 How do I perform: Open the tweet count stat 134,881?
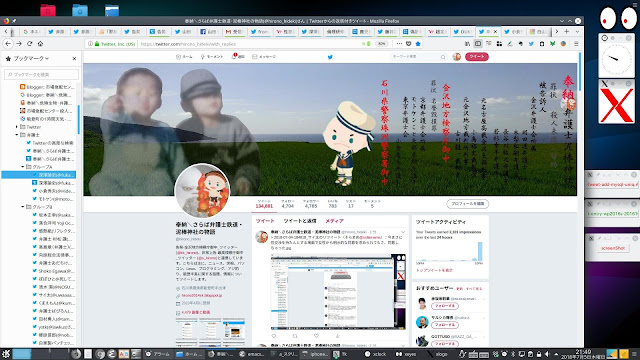point(264,204)
